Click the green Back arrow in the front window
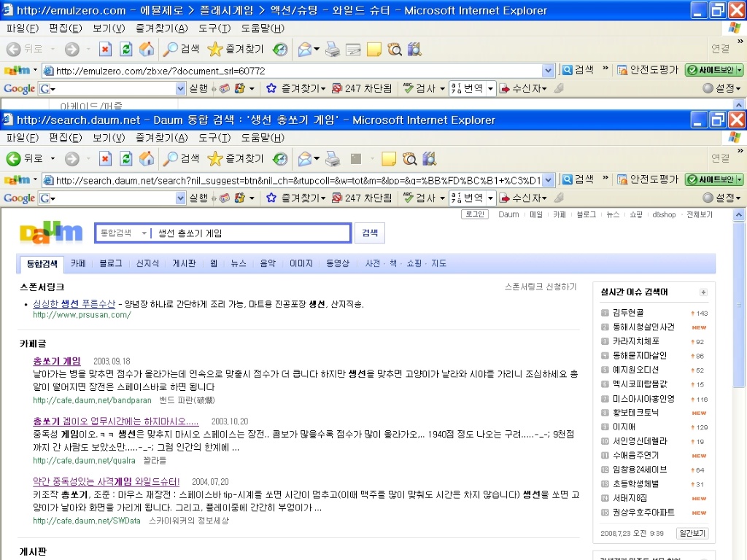 [13, 158]
